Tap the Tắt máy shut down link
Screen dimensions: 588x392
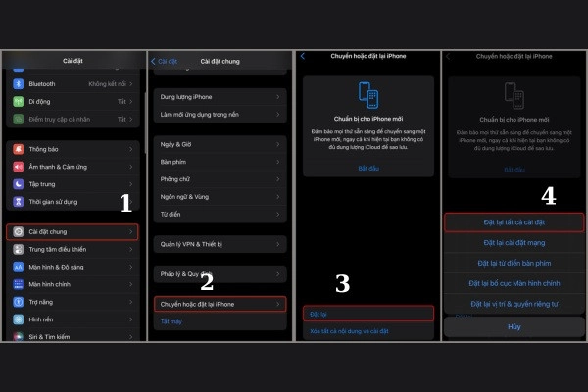coord(171,320)
